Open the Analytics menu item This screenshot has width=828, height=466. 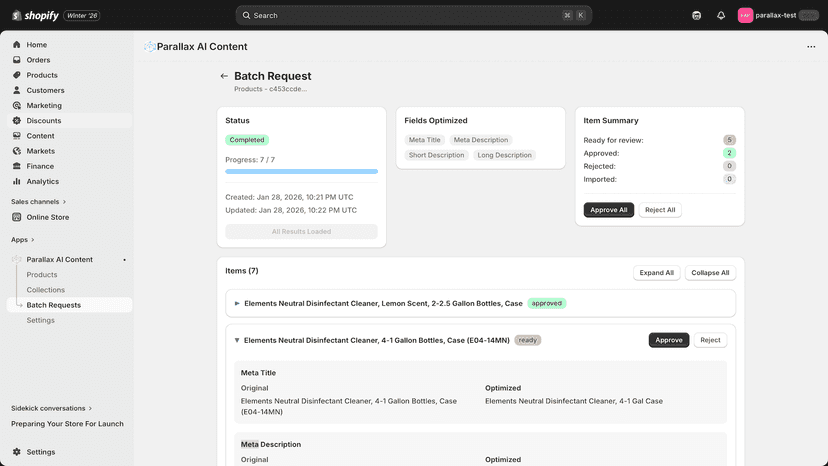point(69,181)
